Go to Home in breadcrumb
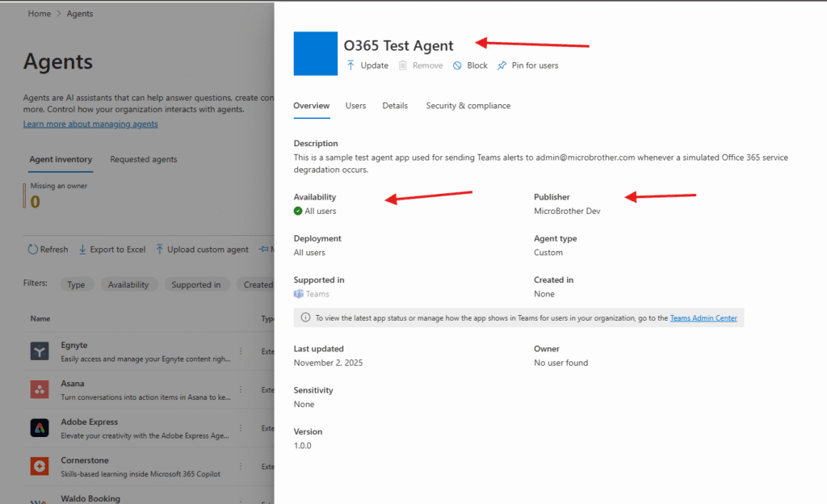The width and height of the screenshot is (827, 504). click(x=40, y=14)
